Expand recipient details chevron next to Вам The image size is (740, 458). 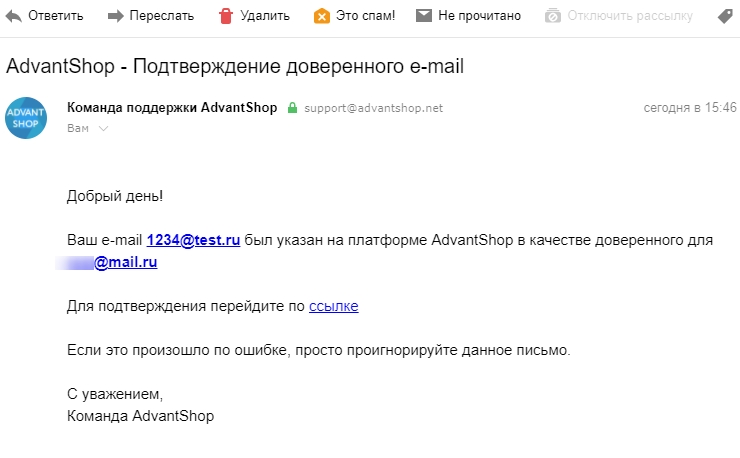[103, 129]
